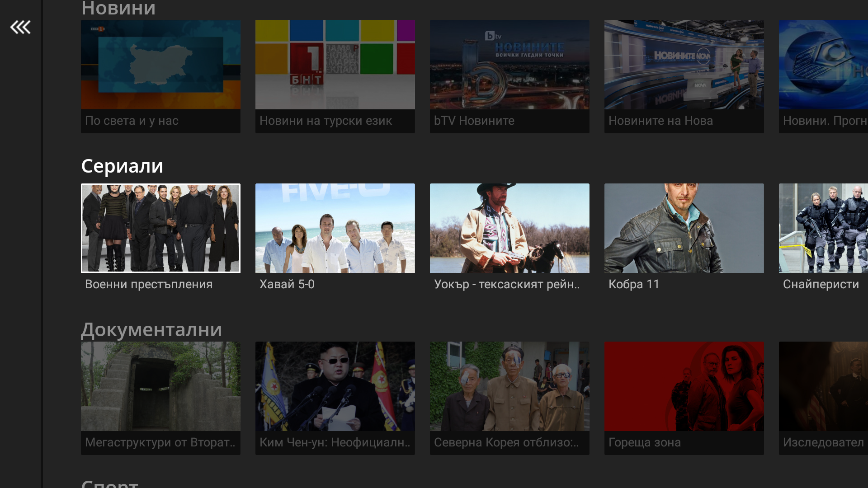Open Военни престъпления series thumbnail
Viewport: 868px width, 488px height.
coord(160,228)
